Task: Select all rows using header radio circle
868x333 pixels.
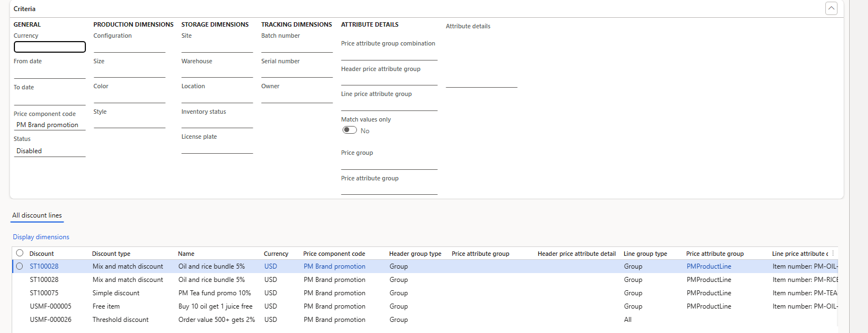Action: pyautogui.click(x=19, y=253)
